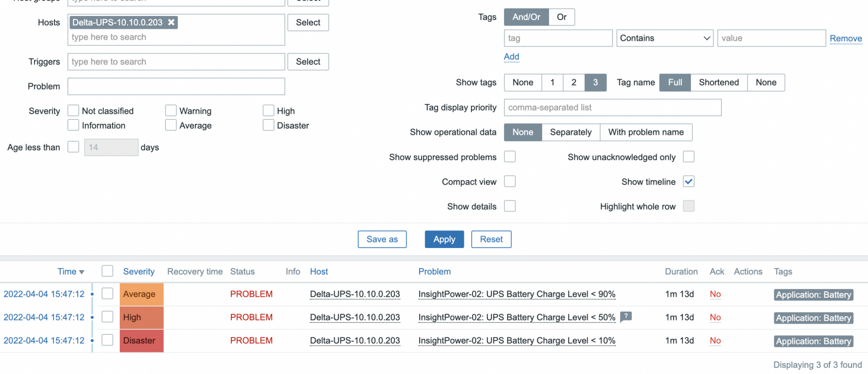Remove Delta-UPS-10.10.0.203 host tag with X icon
Image resolution: width=868 pixels, height=374 pixels.
click(x=171, y=22)
